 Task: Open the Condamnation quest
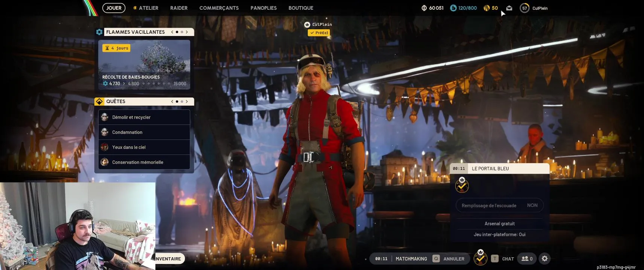[x=144, y=132]
